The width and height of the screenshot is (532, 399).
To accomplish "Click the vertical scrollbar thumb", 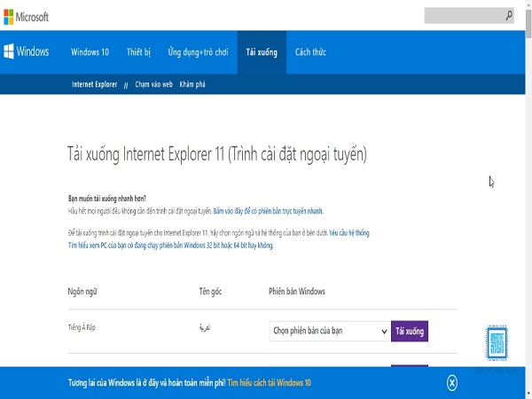I will point(528,23).
